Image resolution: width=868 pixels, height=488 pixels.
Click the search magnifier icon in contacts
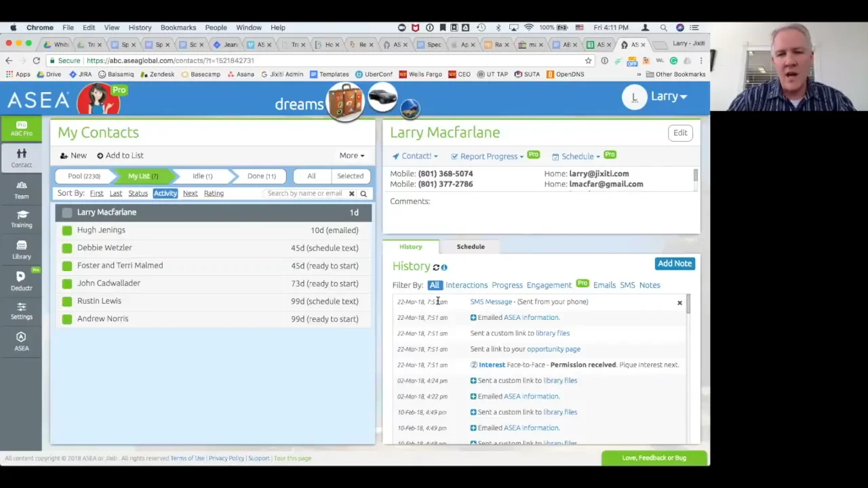click(x=363, y=194)
